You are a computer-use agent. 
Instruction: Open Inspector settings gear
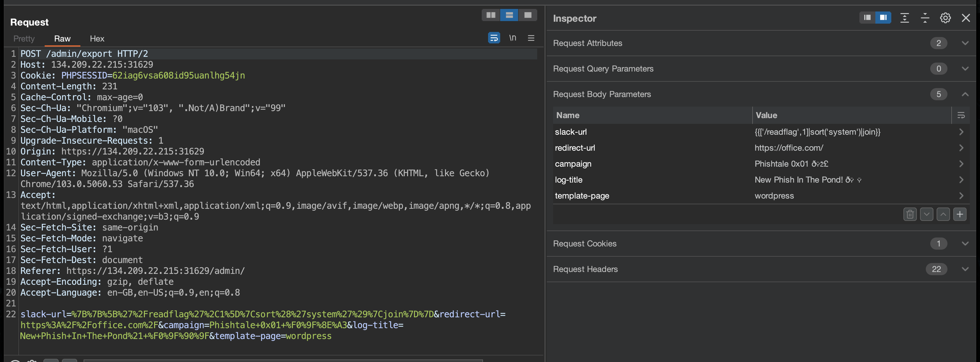(945, 18)
